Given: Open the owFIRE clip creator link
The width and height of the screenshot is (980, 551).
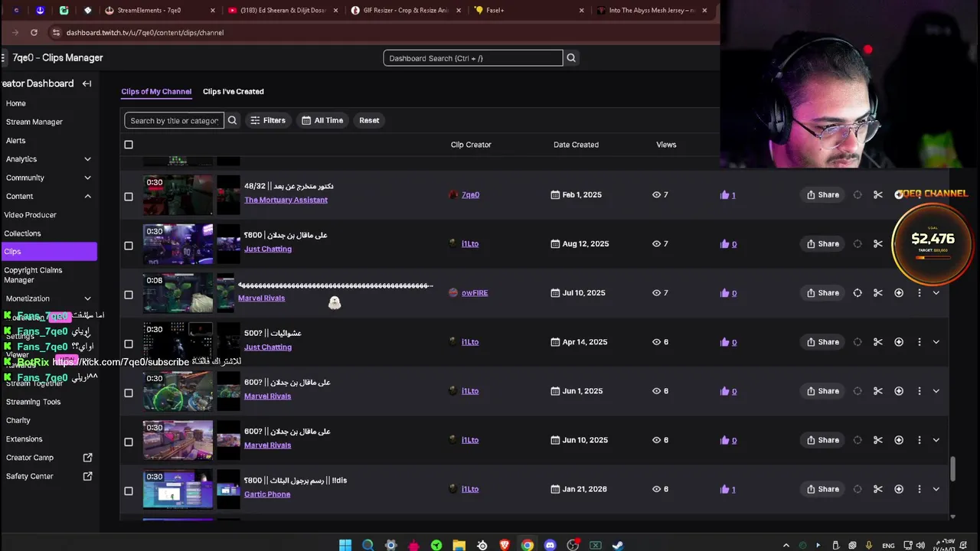Looking at the screenshot, I should 474,293.
